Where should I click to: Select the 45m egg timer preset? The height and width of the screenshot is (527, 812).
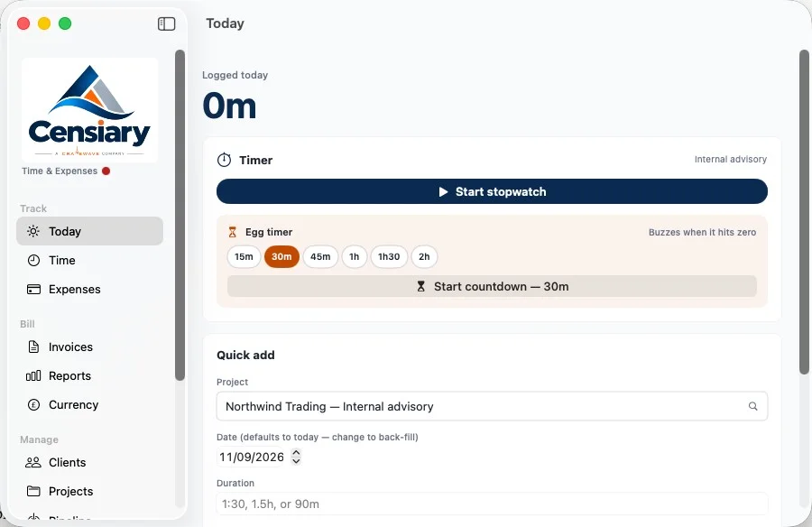click(x=320, y=257)
